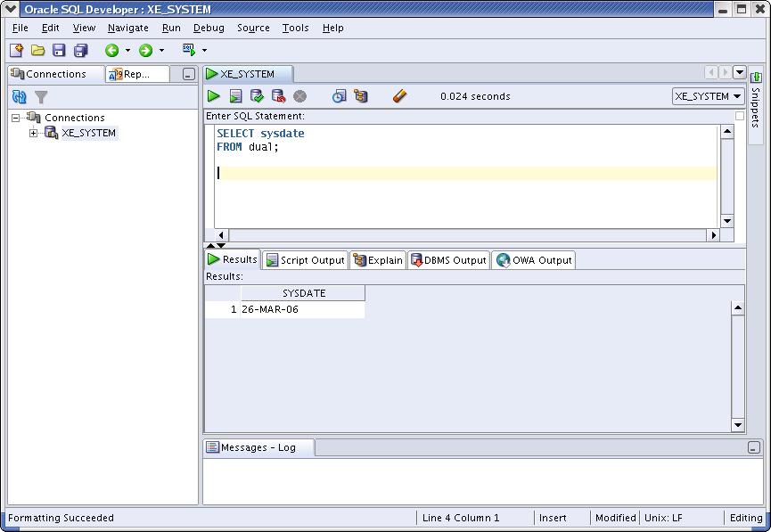This screenshot has height=532, width=771.
Task: Switch to the Script Output tab
Action: coord(306,260)
